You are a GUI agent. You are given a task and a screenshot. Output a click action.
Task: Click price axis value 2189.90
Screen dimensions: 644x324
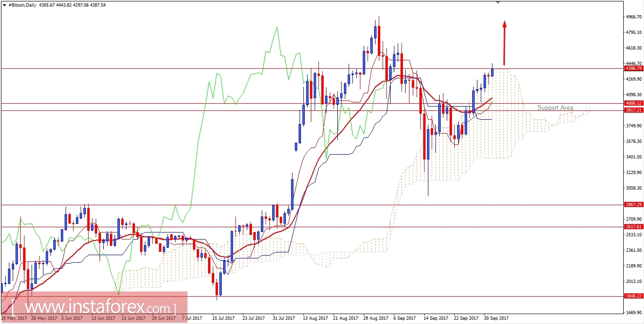(x=634, y=266)
